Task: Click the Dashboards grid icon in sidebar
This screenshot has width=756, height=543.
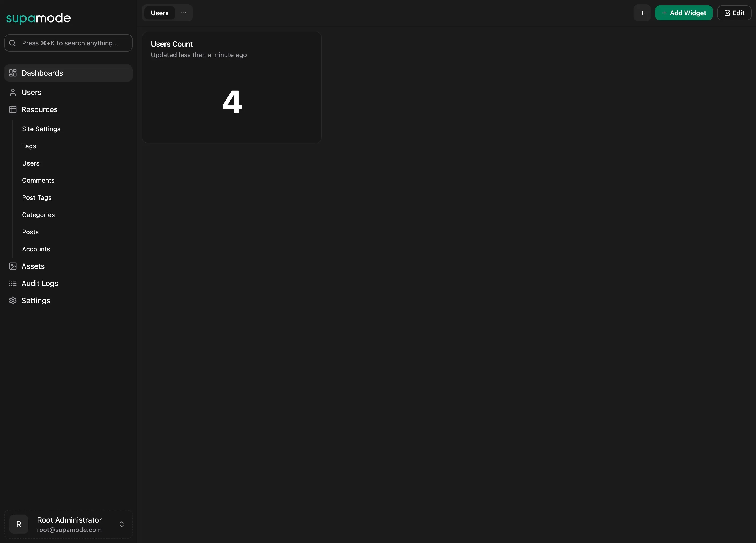Action: pyautogui.click(x=13, y=73)
